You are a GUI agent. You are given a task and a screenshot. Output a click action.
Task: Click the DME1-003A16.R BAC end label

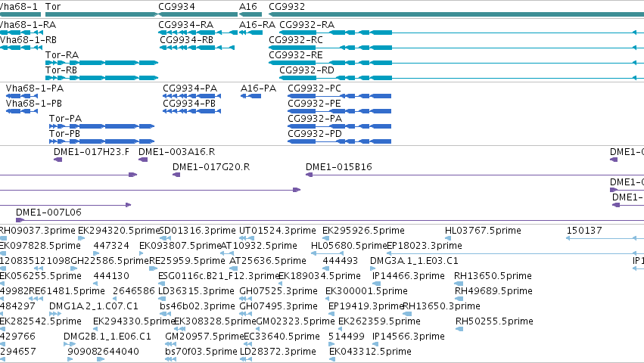click(176, 152)
